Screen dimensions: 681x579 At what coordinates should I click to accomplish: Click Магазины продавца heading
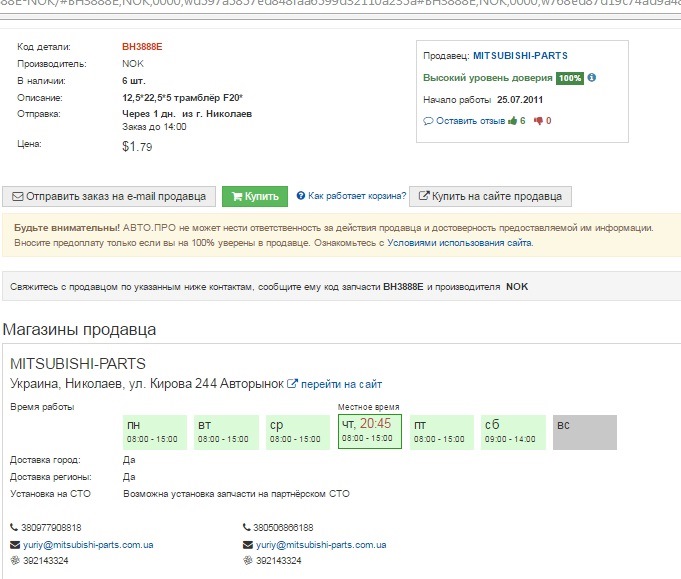tap(79, 330)
